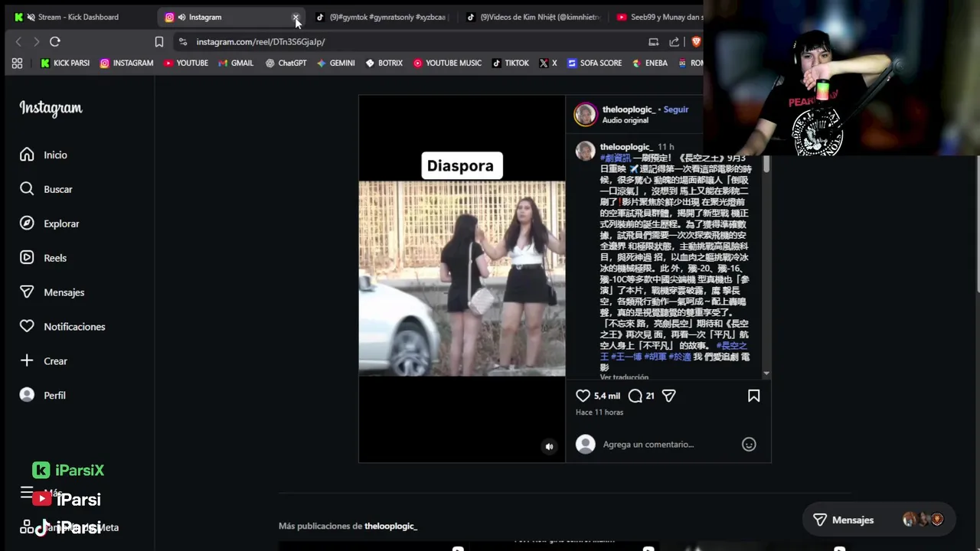Click the Diaspora reel video
This screenshot has width=980, height=551.
point(462,278)
